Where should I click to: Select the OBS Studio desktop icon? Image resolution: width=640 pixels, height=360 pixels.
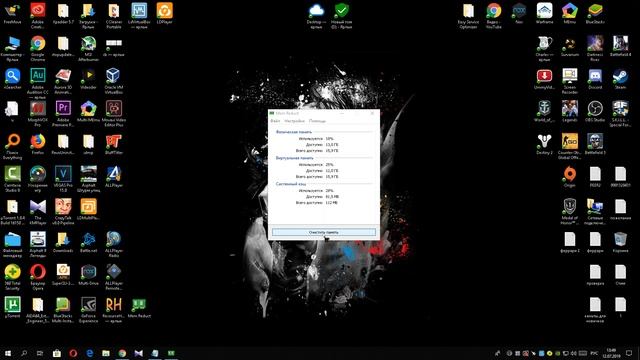pos(595,111)
